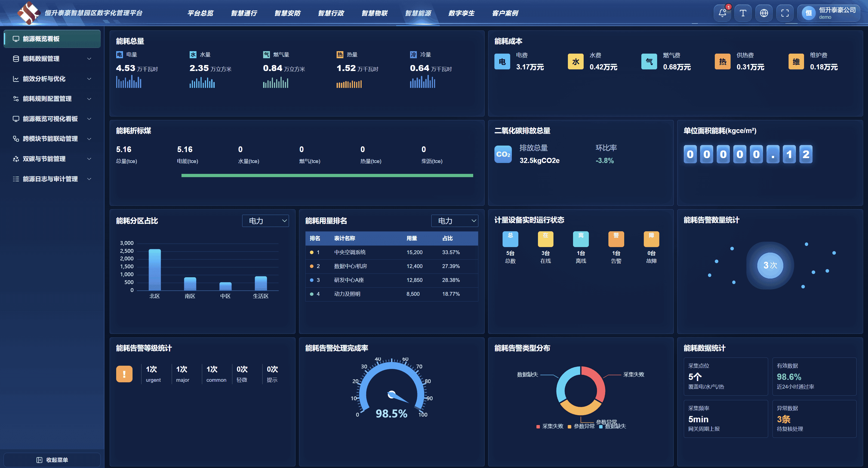This screenshot has height=468, width=868.
Task: Click the 电量 small icon
Action: click(119, 55)
